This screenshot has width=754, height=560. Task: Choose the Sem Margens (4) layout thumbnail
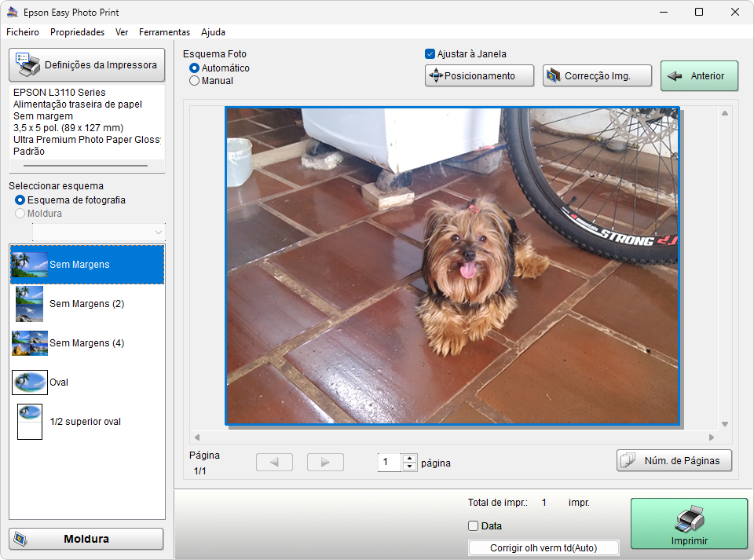[x=30, y=343]
